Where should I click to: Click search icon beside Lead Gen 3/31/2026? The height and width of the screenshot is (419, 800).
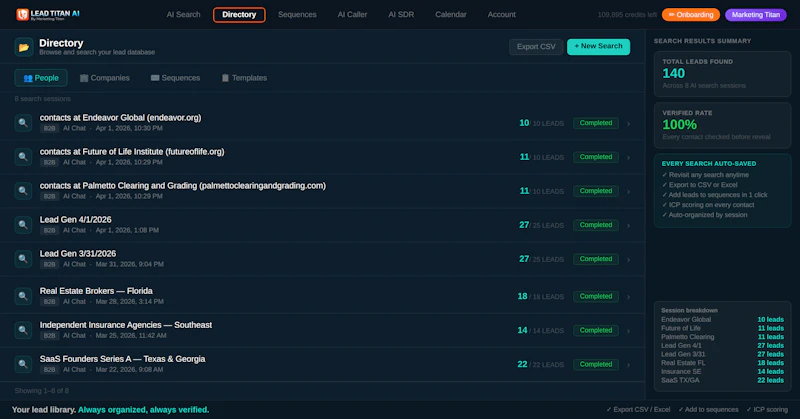coord(23,259)
